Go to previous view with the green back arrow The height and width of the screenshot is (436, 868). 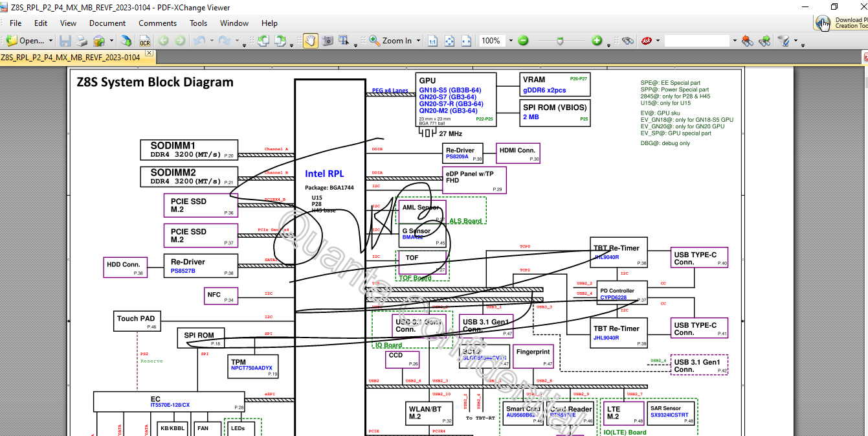click(164, 41)
